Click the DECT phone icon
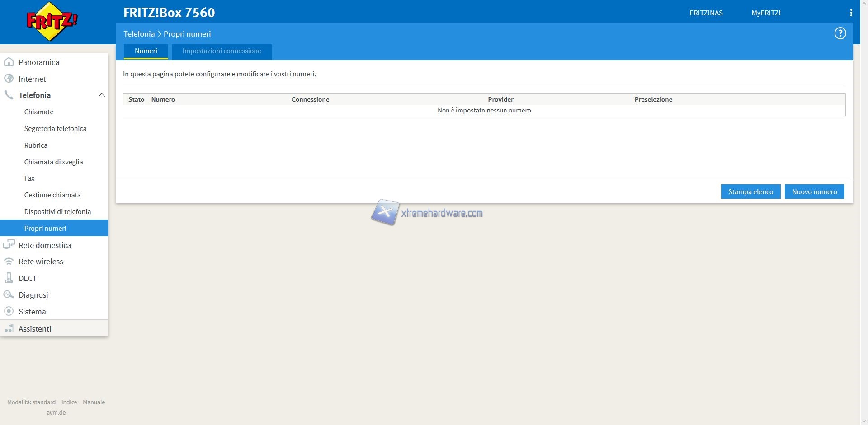Image resolution: width=868 pixels, height=425 pixels. point(9,278)
